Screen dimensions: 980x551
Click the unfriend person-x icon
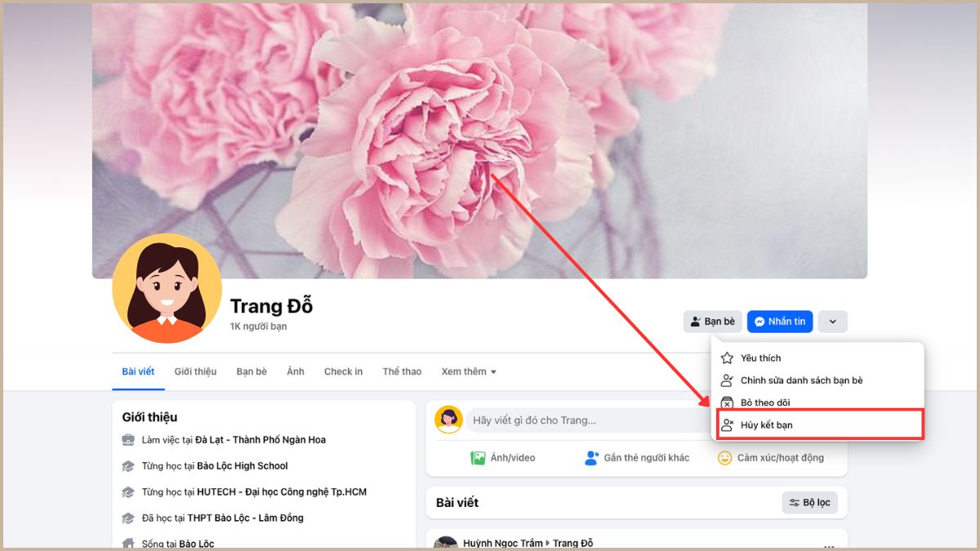(x=727, y=424)
